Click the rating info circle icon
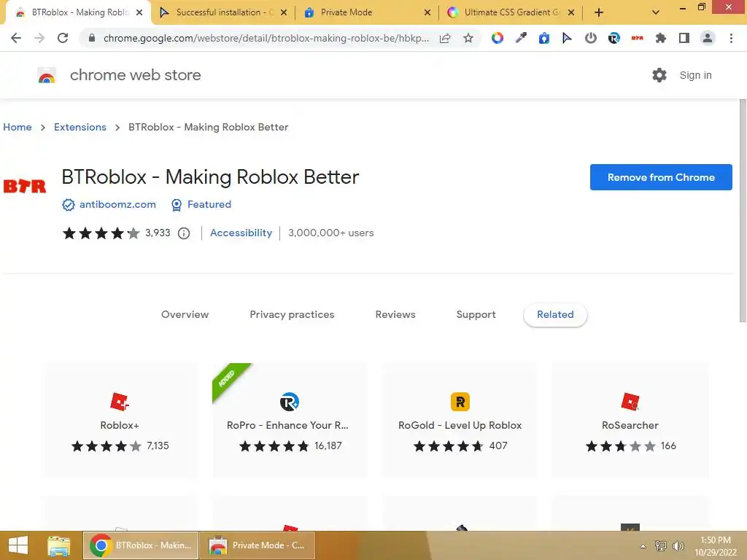This screenshot has width=747, height=560. [x=184, y=233]
